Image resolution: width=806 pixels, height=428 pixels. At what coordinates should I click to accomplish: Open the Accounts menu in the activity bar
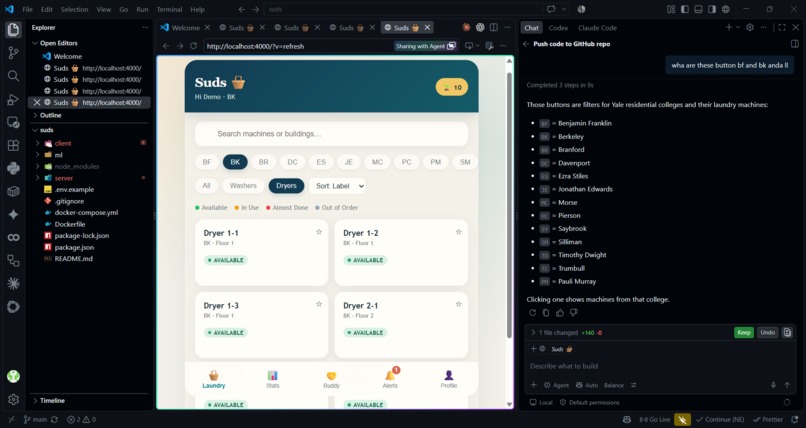[x=13, y=376]
